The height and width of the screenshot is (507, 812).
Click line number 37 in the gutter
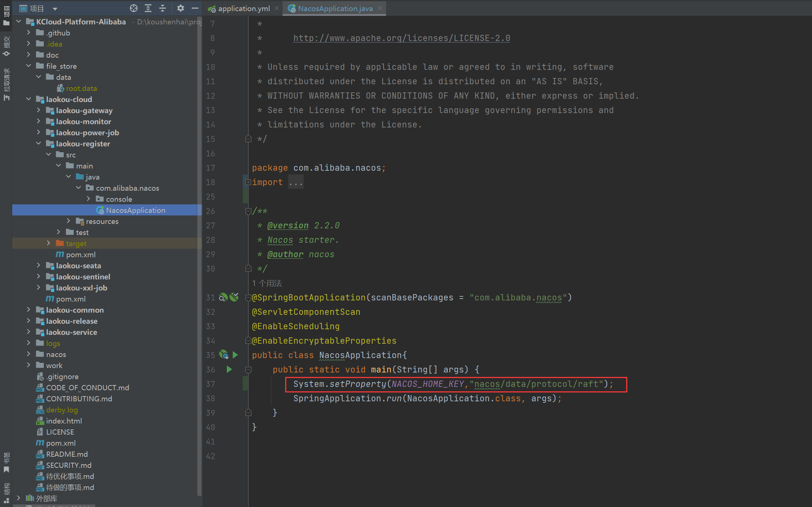211,384
